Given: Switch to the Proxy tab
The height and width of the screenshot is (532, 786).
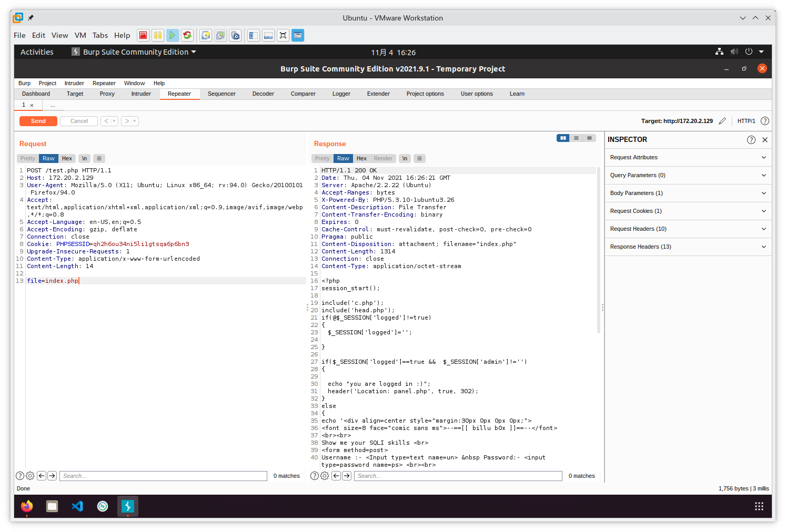Looking at the screenshot, I should coord(107,94).
